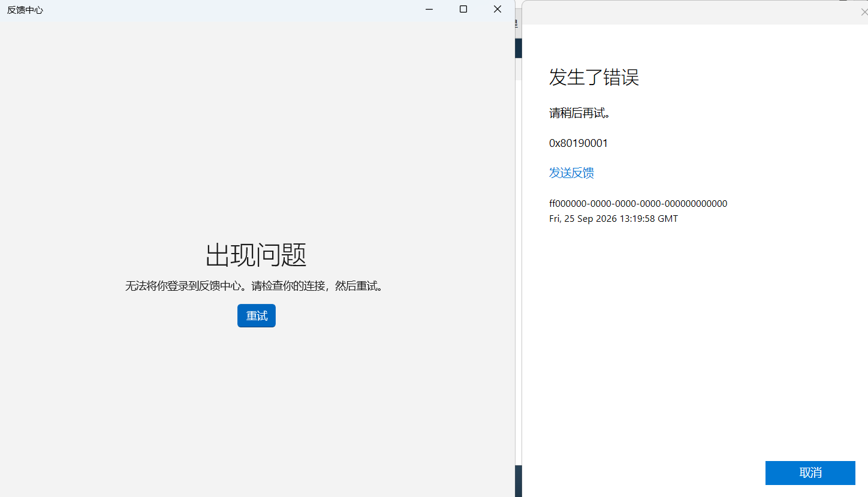The width and height of the screenshot is (868, 497).
Task: Click the 取消 cancel button
Action: (810, 473)
